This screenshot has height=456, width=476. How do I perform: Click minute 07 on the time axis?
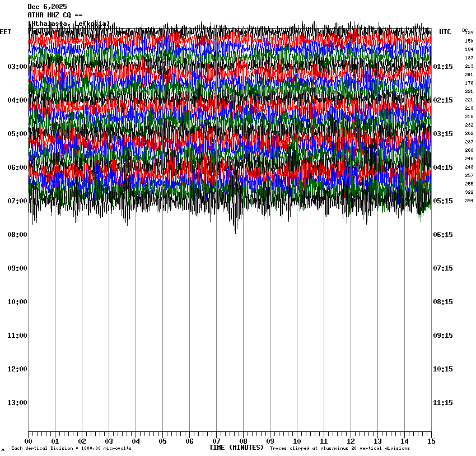(216, 441)
